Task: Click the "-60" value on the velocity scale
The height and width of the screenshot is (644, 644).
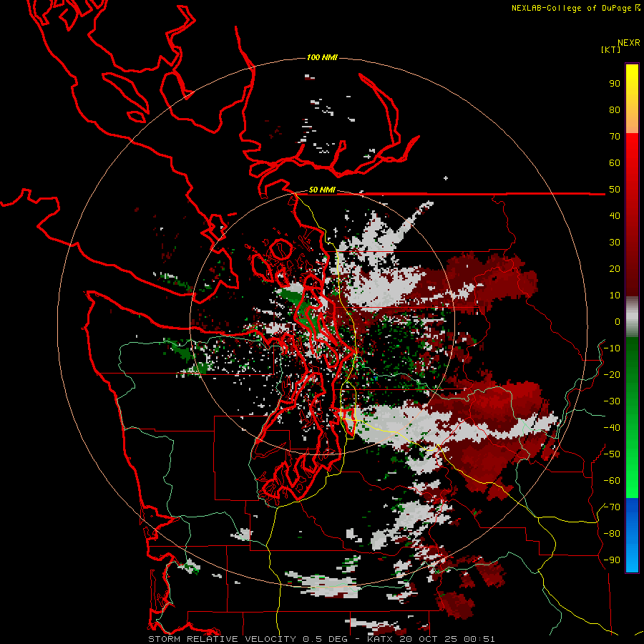Action: click(x=612, y=481)
